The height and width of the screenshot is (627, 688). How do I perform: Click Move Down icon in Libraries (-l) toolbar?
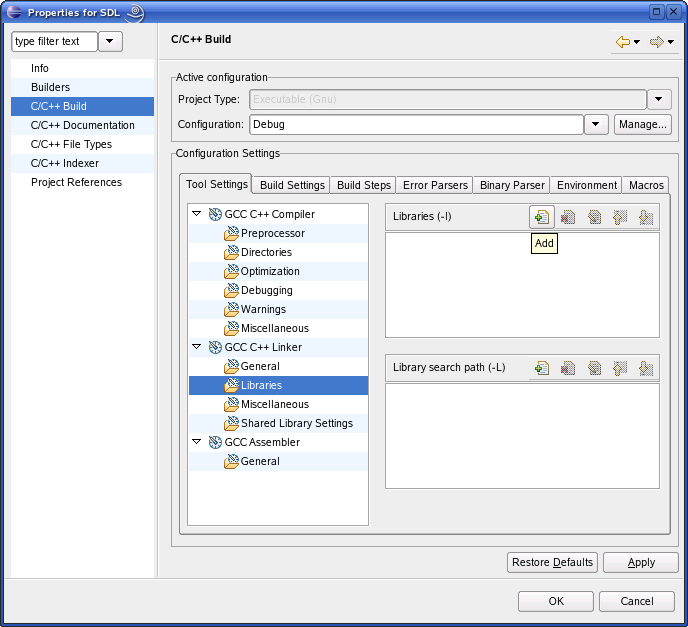645,217
